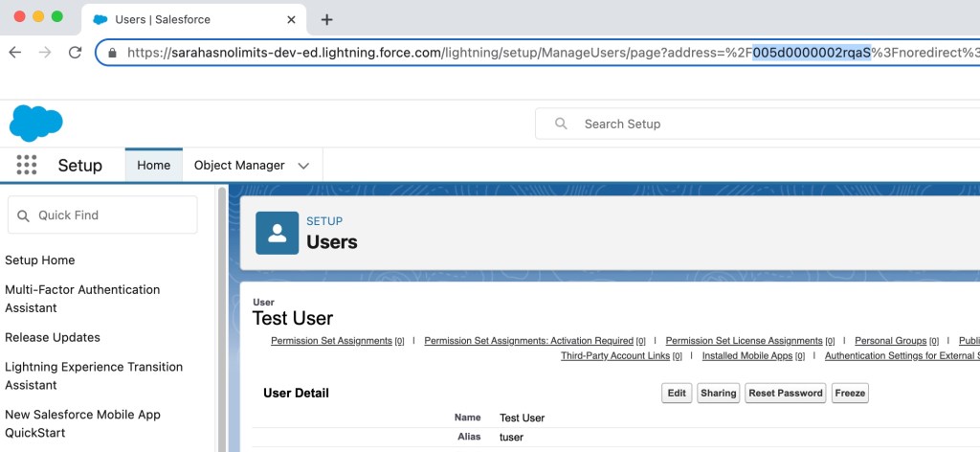980x452 pixels.
Task: Click the Reset Password button
Action: 786,394
